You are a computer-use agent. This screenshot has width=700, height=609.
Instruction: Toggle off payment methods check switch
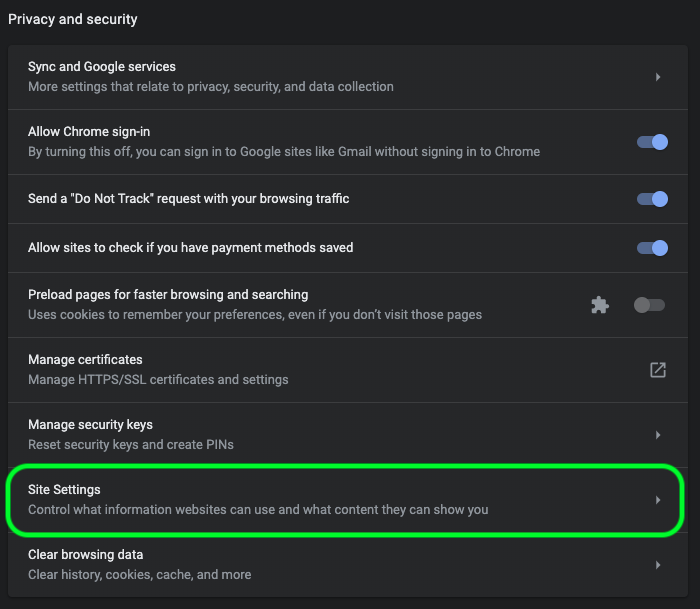point(652,248)
